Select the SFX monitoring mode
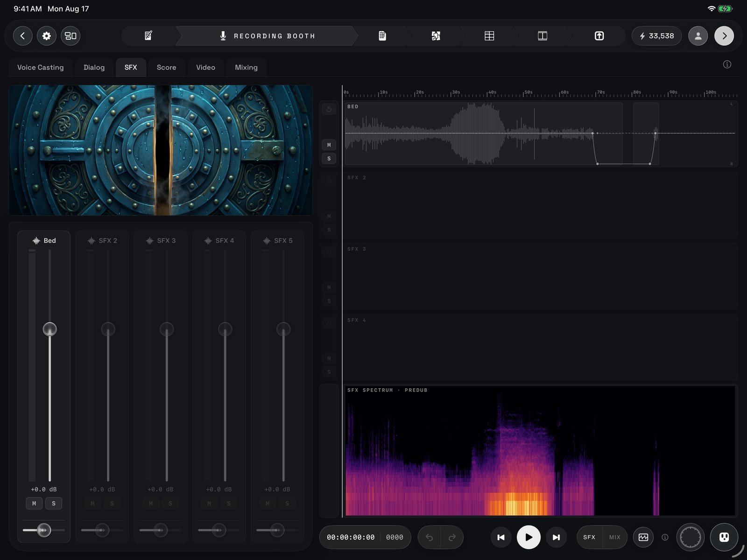The height and width of the screenshot is (560, 747). pyautogui.click(x=589, y=538)
